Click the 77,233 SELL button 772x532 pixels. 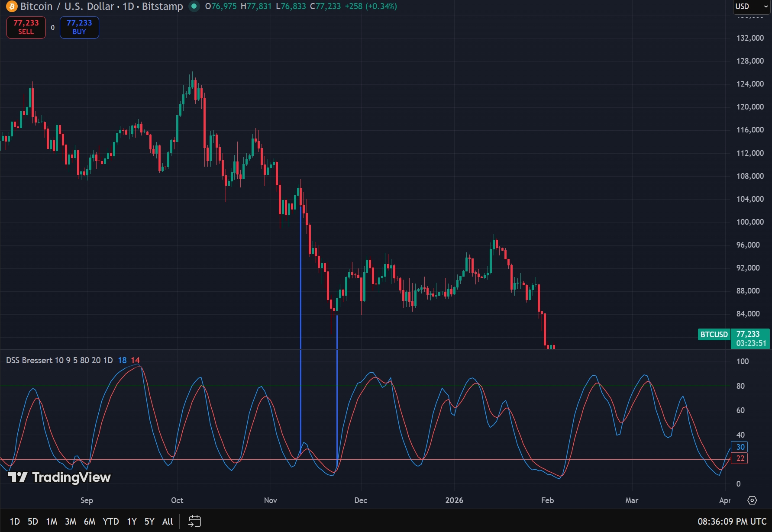(x=26, y=27)
